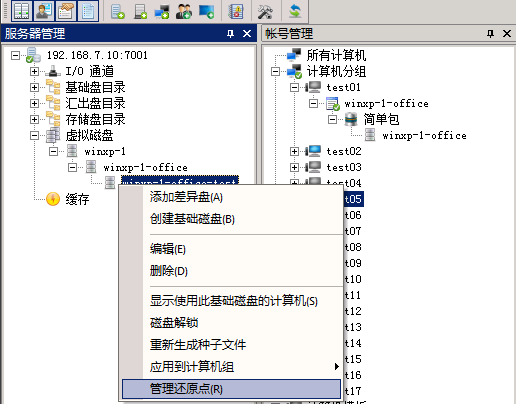Expand the 基础盘目录 node
Viewport: 516px width, 404px height.
pyautogui.click(x=34, y=87)
